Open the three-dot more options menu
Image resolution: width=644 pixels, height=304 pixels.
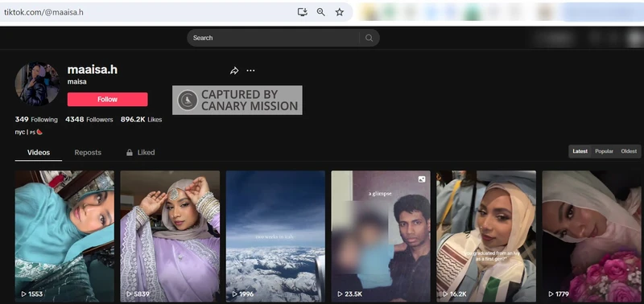pos(250,71)
